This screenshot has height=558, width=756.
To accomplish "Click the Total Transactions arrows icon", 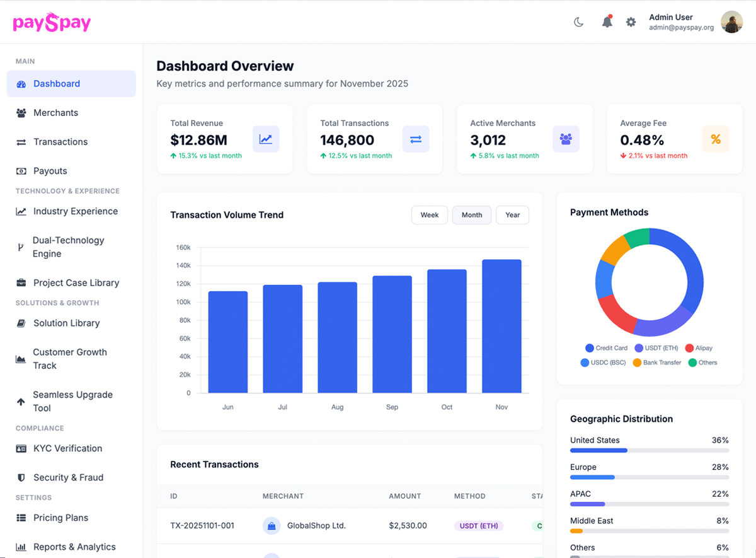I will (x=416, y=139).
